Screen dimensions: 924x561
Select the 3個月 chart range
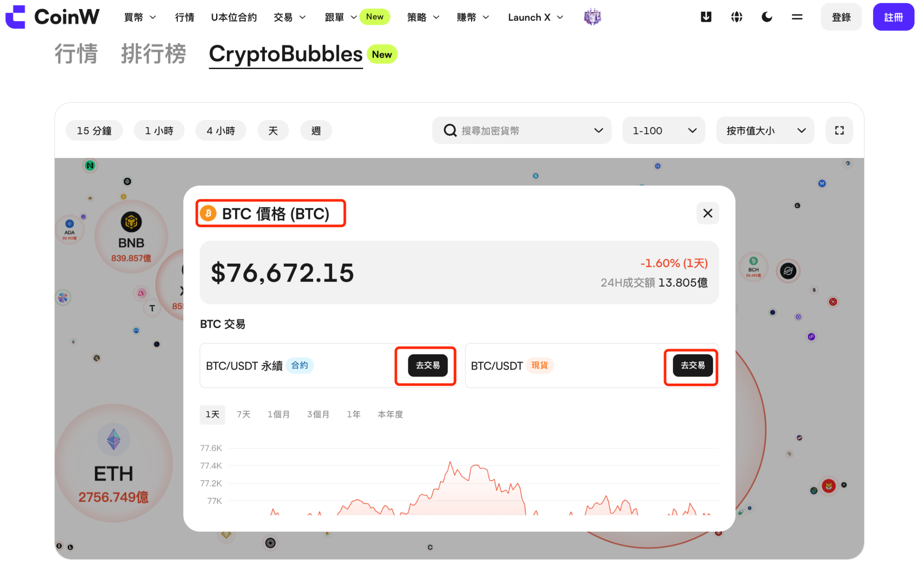pyautogui.click(x=318, y=414)
